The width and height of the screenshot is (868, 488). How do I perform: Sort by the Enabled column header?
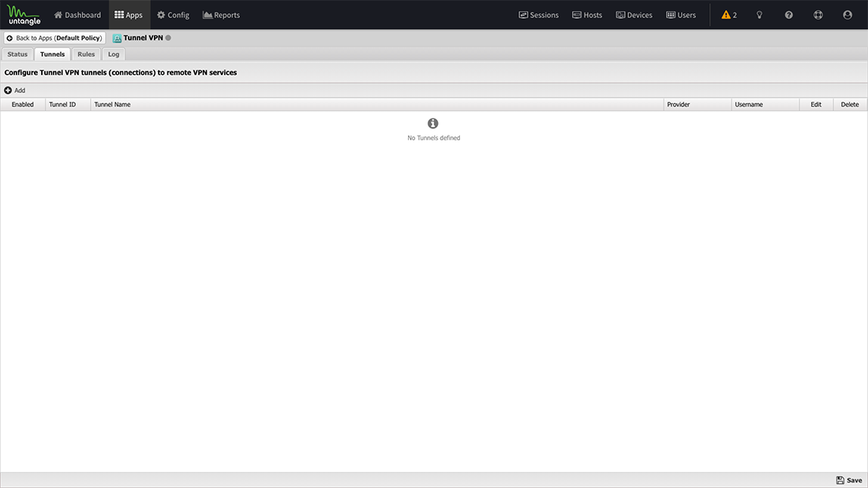point(23,105)
